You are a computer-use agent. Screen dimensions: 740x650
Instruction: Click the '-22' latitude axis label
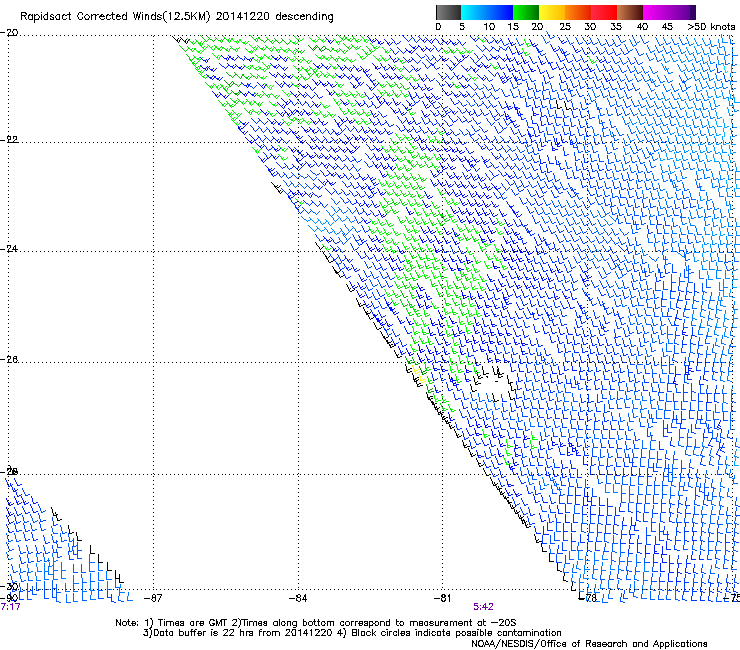click(x=9, y=140)
